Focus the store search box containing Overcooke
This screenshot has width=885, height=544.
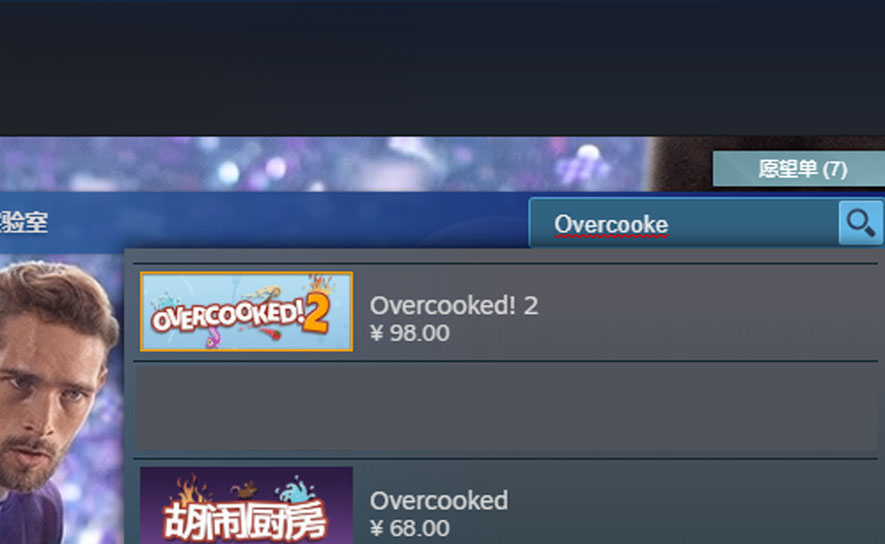point(684,223)
